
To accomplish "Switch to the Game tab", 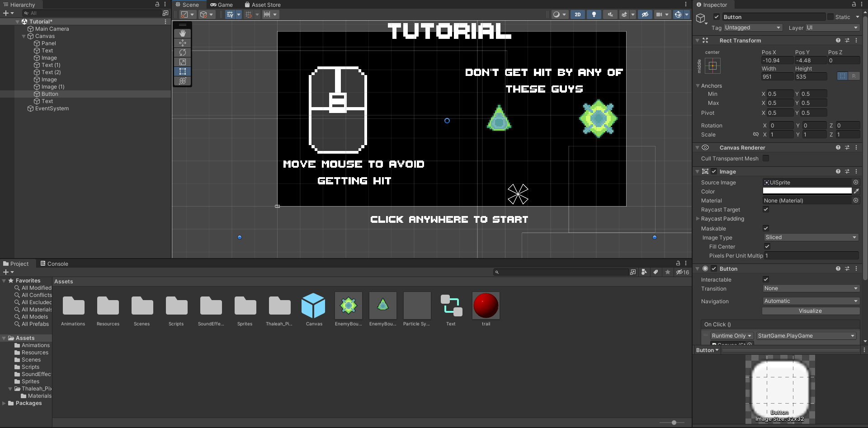I will [x=222, y=5].
